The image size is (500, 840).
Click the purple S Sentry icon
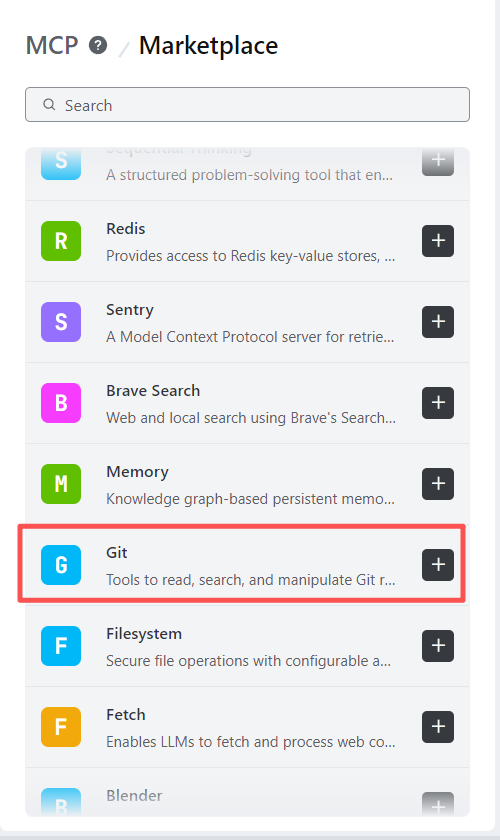pos(61,322)
